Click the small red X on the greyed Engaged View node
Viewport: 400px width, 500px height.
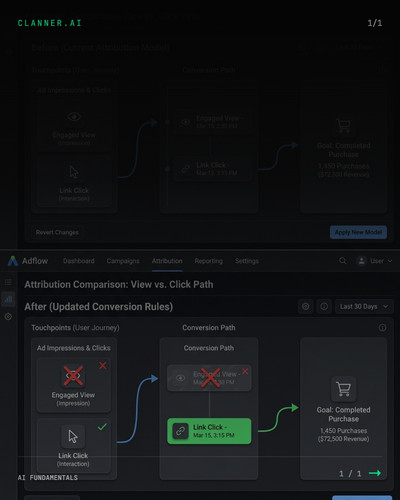pos(245,371)
